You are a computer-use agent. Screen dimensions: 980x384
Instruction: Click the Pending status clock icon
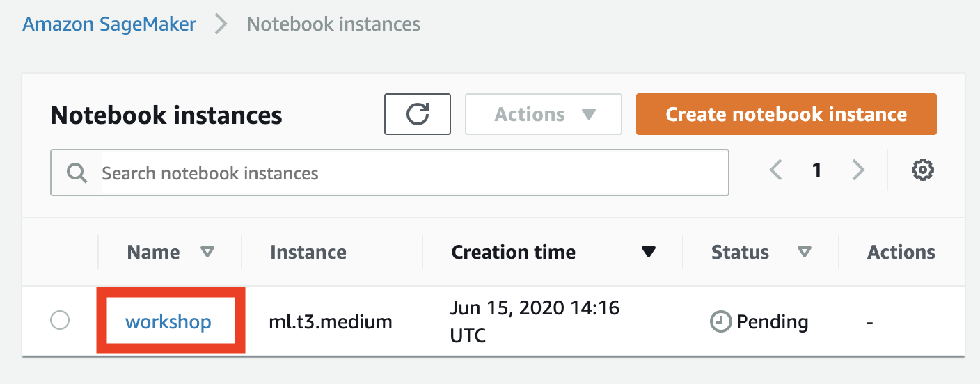coord(720,322)
